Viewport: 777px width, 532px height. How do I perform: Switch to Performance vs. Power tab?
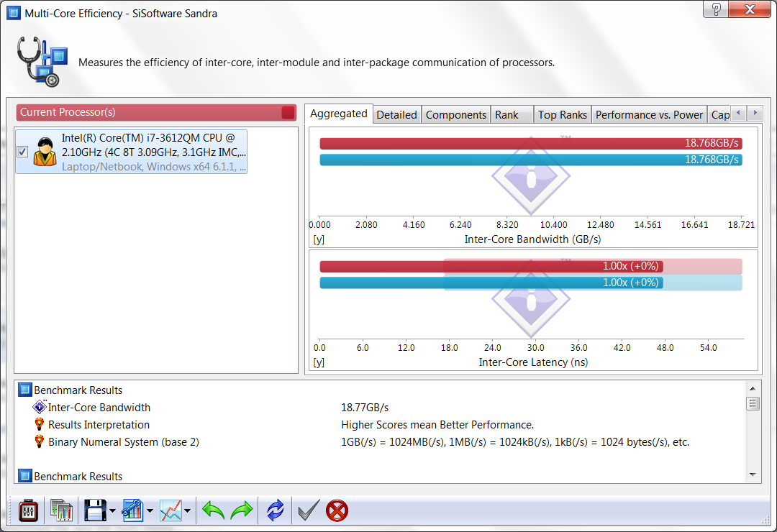[649, 115]
